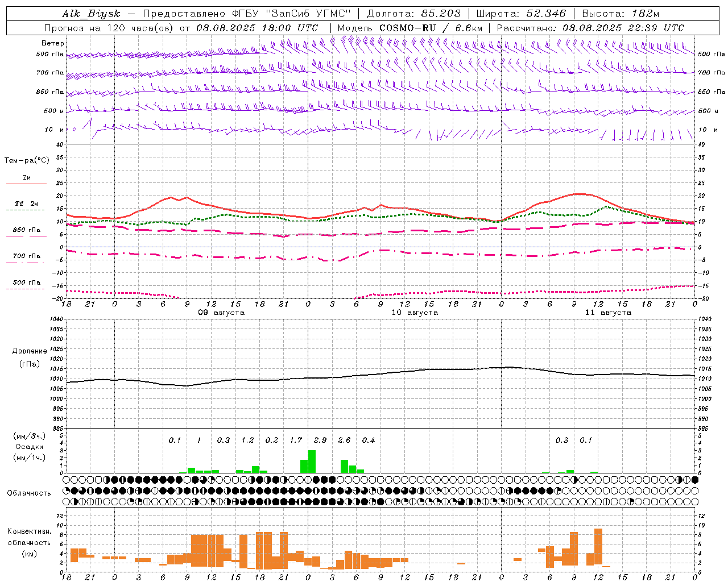728x582 pixels.
Task: Click the Облачность cloud cover label
Action: [x=29, y=493]
